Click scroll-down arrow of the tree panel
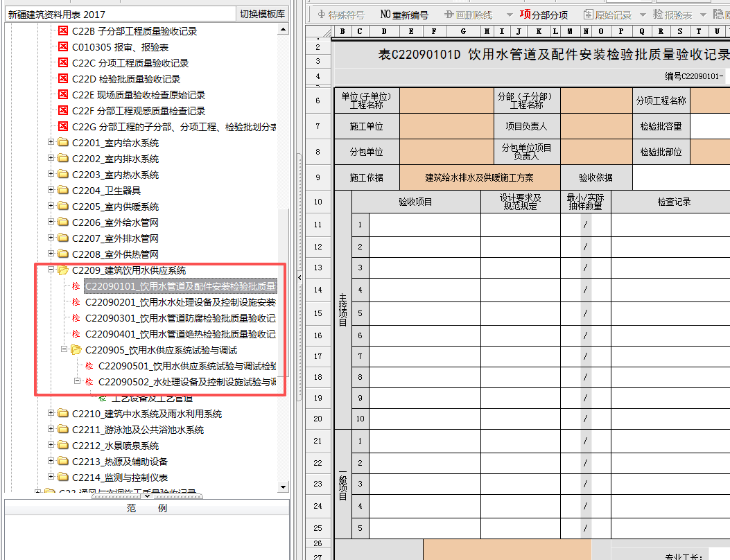This screenshot has height=560, width=730. [x=282, y=487]
